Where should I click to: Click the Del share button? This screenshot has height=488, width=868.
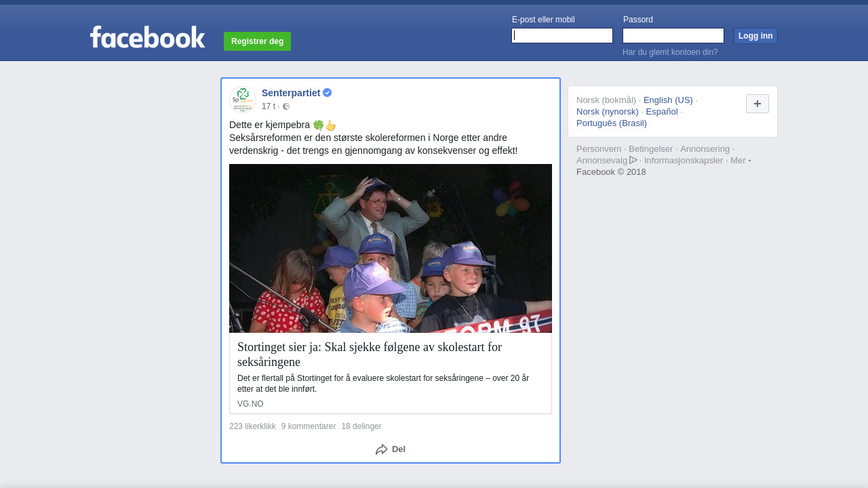point(391,449)
